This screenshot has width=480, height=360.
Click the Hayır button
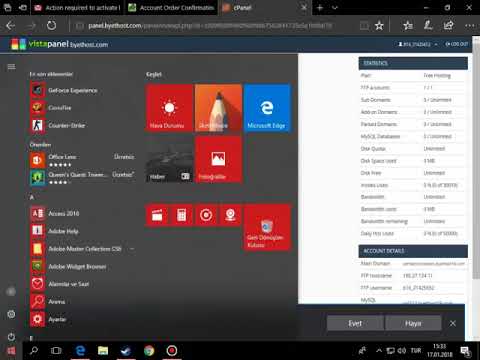pos(413,323)
